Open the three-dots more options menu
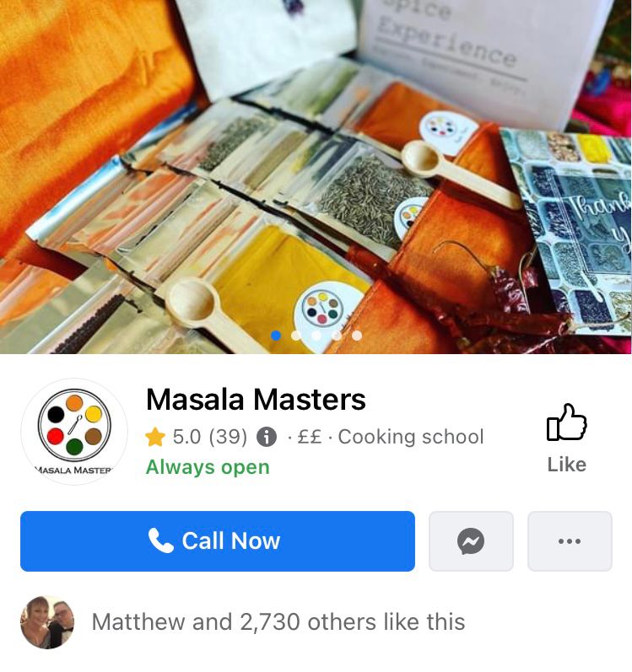632x672 pixels. pyautogui.click(x=570, y=541)
